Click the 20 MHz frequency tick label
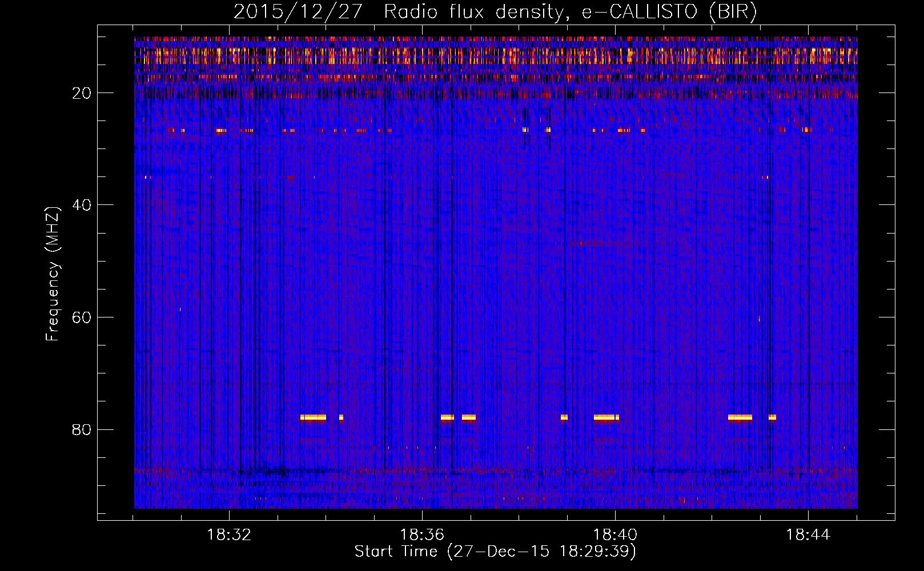Screen dimensions: 924x571 click(x=82, y=93)
